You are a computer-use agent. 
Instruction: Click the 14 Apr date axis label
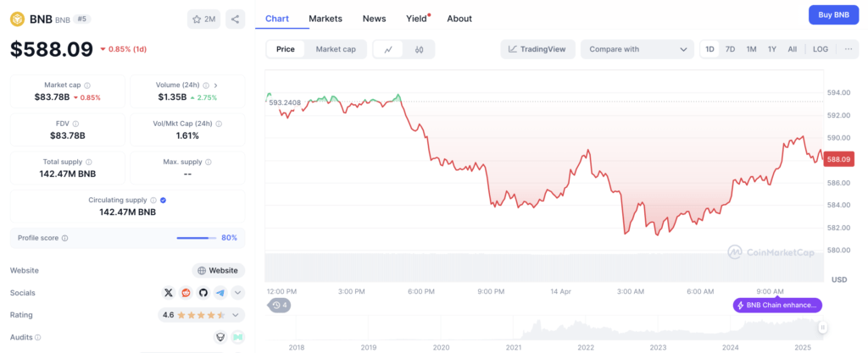pyautogui.click(x=560, y=291)
